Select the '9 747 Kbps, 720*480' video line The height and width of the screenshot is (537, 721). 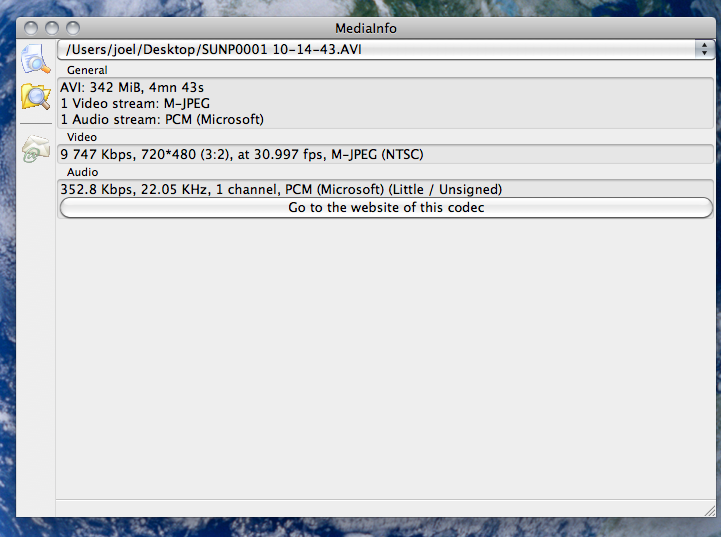(x=241, y=154)
